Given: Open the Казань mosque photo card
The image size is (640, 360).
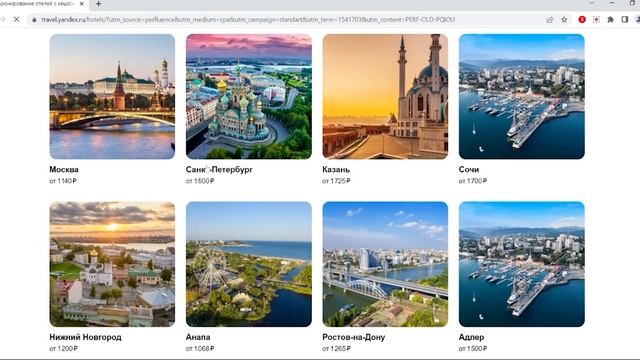Looking at the screenshot, I should click(385, 96).
